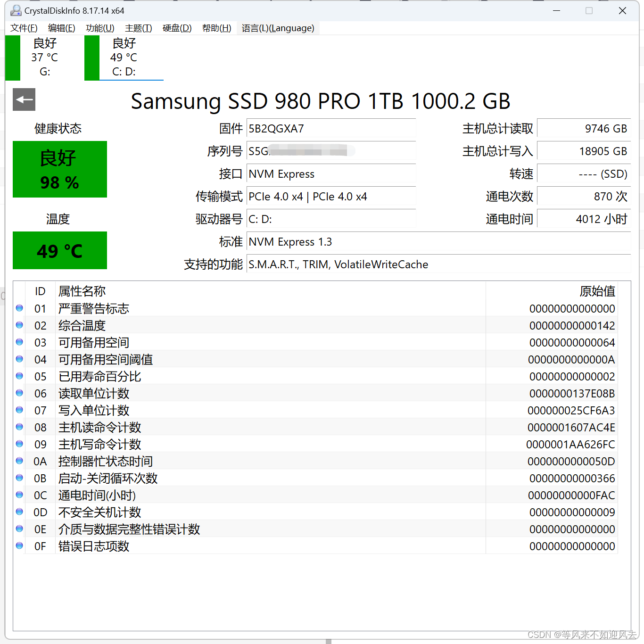The image size is (644, 644).
Task: Click the green 良好 98 % health status button
Action: [x=60, y=169]
